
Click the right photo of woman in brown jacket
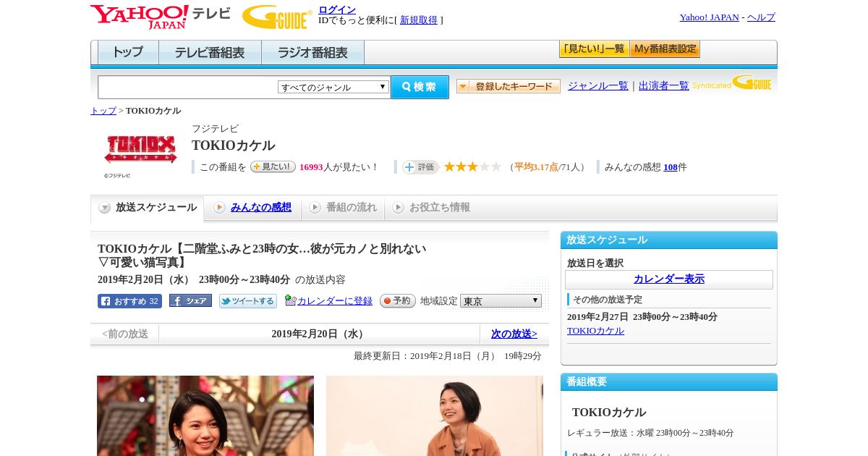click(x=435, y=415)
